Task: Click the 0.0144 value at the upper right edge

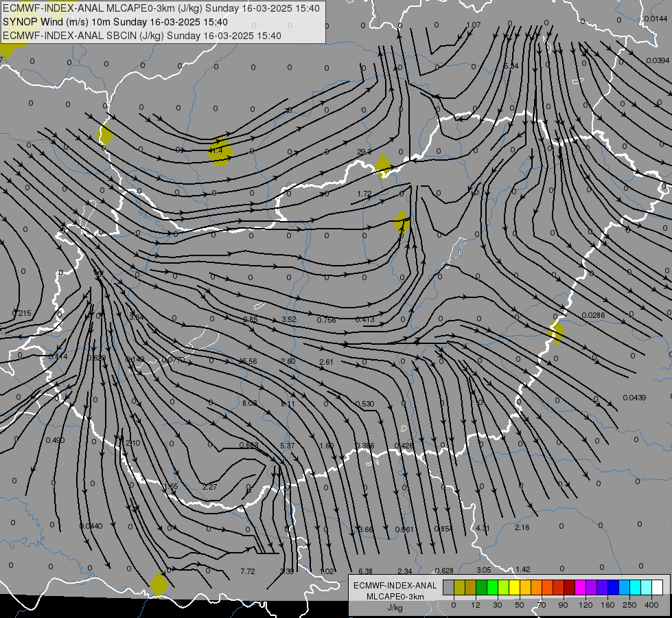Action: pos(656,19)
